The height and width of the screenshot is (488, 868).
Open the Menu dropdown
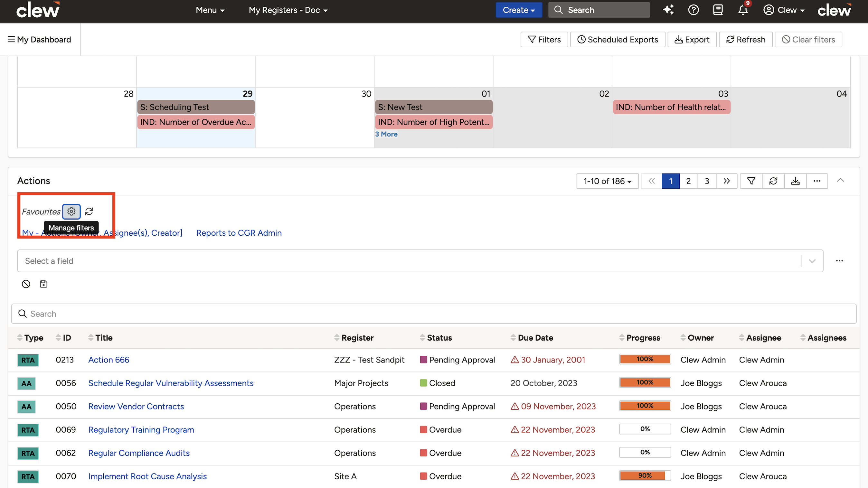(x=210, y=10)
